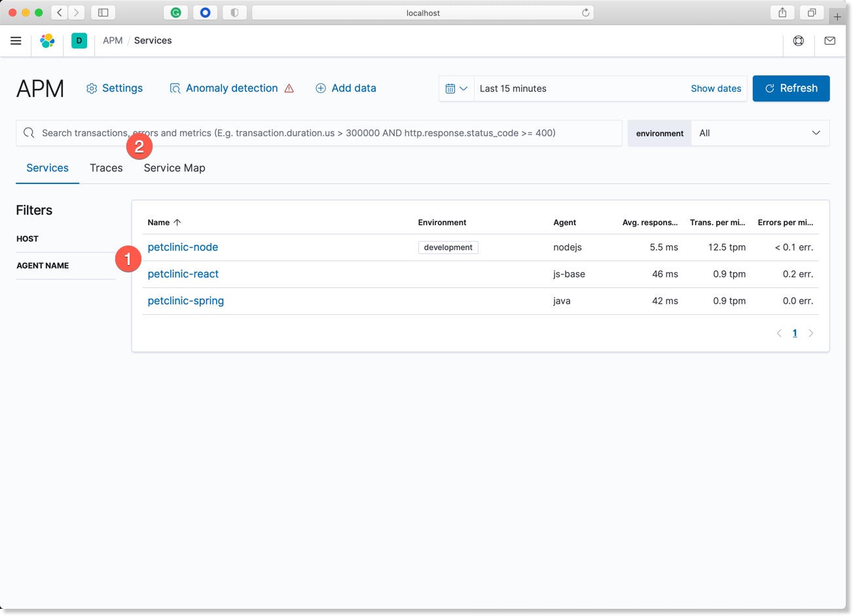Click the Name column sort arrow

pos(177,223)
